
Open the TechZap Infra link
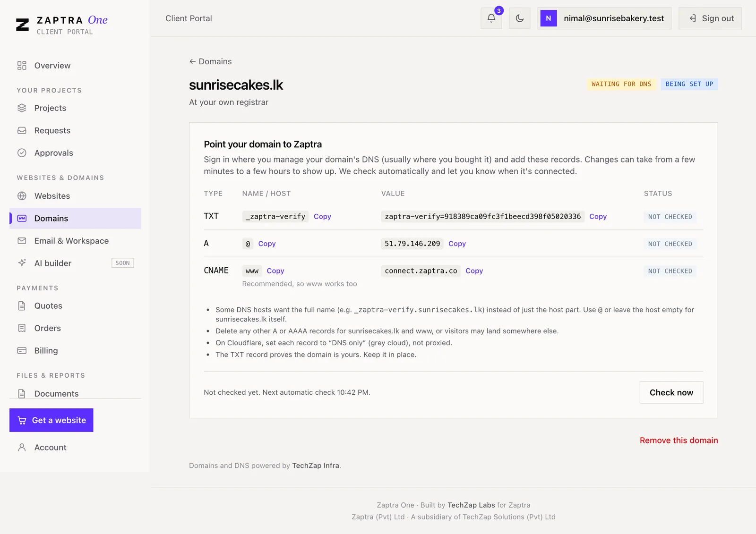coord(316,466)
